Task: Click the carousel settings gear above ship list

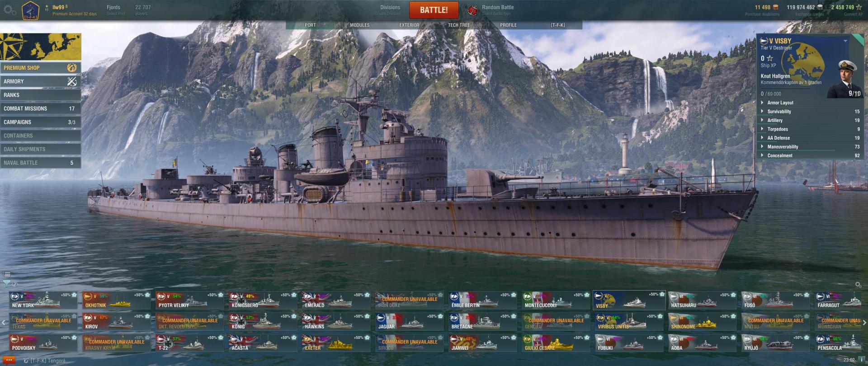Action: pos(858,285)
